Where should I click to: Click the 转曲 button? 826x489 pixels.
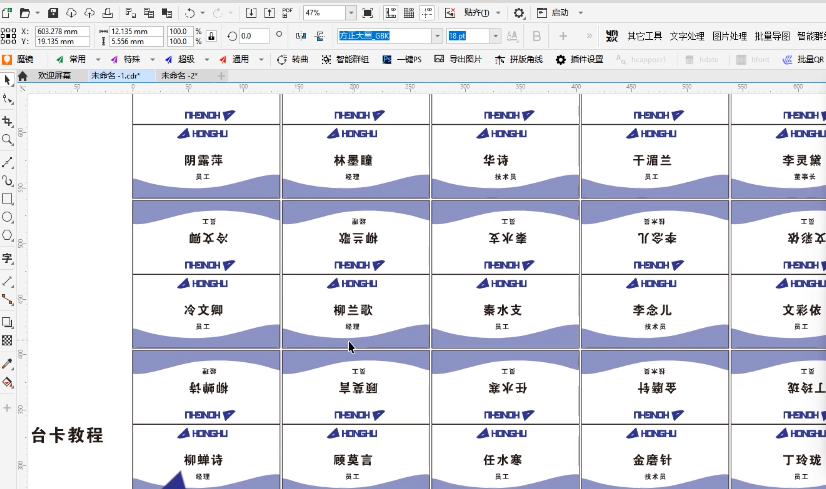click(x=292, y=59)
